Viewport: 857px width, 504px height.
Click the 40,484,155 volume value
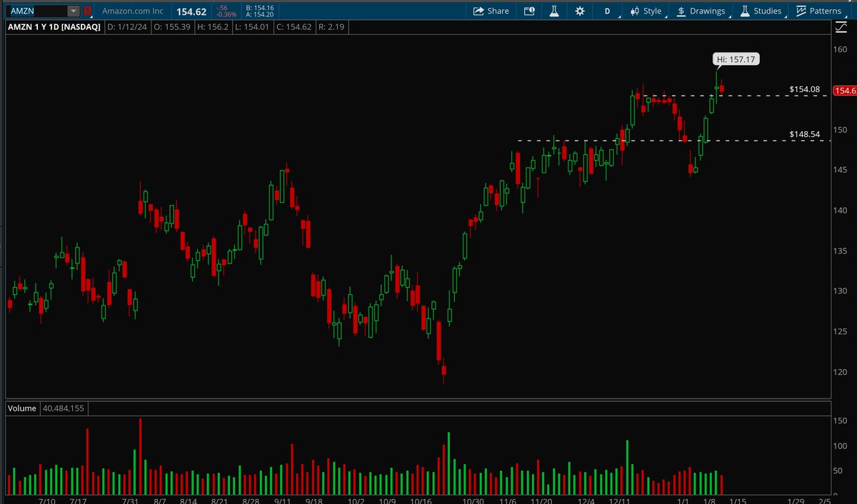pyautogui.click(x=65, y=409)
